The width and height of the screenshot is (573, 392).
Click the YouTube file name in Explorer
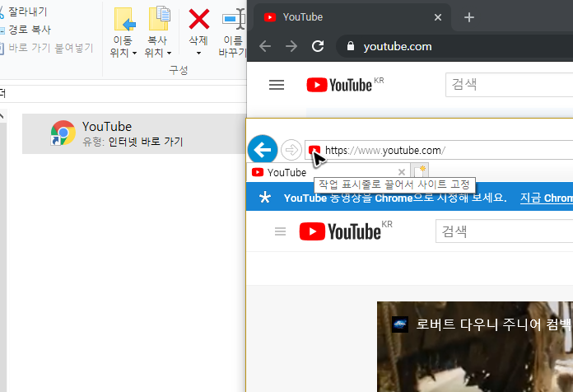click(x=107, y=127)
